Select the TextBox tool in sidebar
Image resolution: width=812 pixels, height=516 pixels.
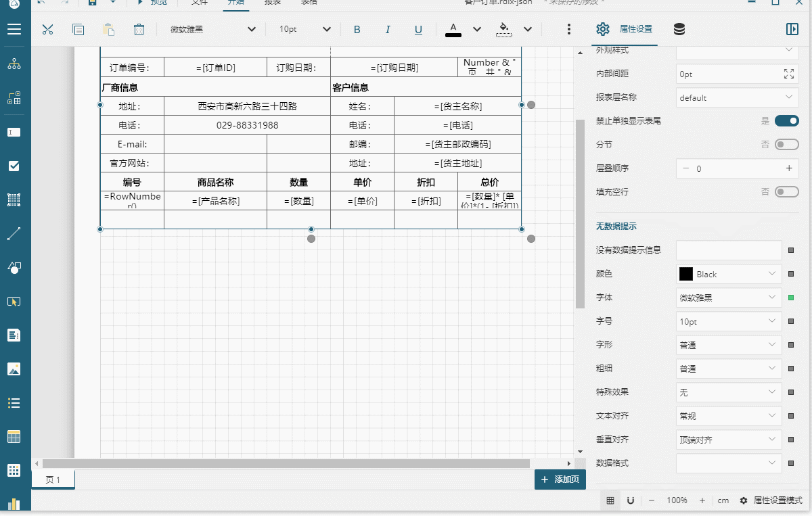[14, 133]
